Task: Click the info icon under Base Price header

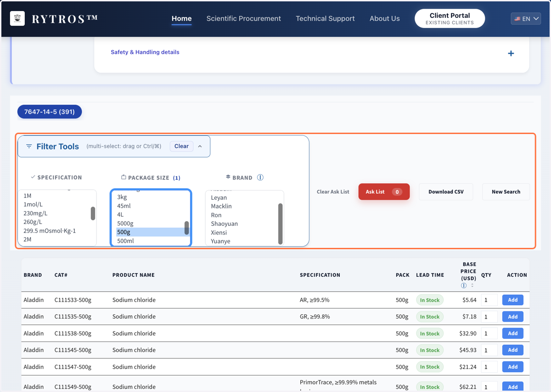Action: coord(464,286)
